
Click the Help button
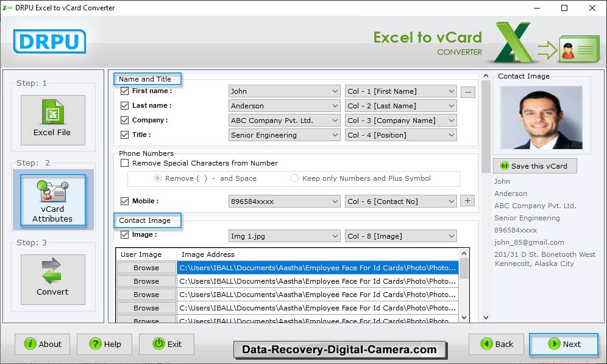pos(105,344)
